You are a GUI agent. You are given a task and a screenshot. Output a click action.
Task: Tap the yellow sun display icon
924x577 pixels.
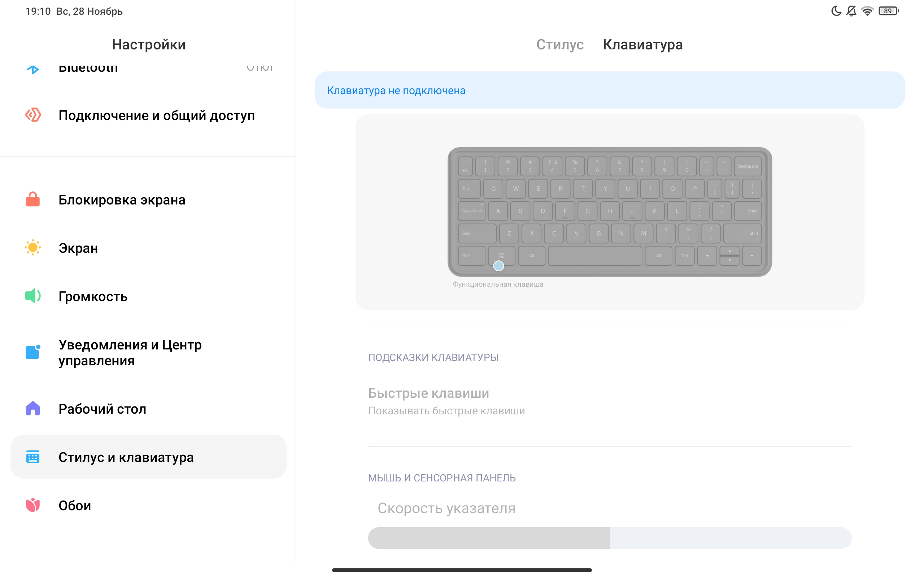pyautogui.click(x=33, y=248)
